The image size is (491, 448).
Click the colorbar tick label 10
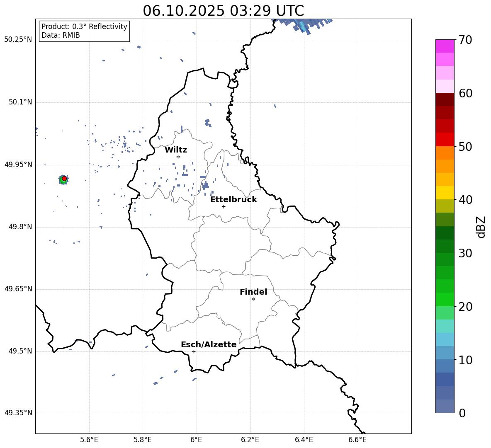click(465, 360)
